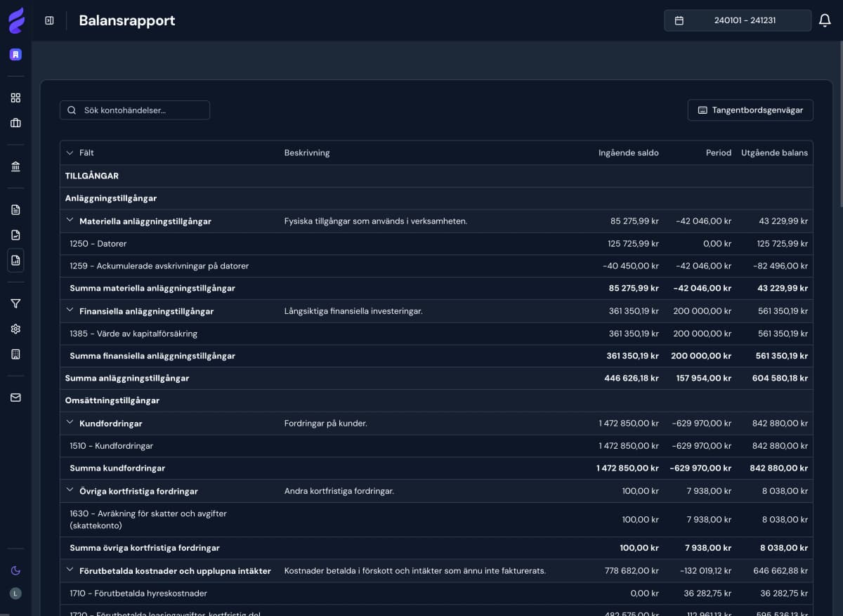
Task: Open notifications bell icon
Action: [825, 20]
